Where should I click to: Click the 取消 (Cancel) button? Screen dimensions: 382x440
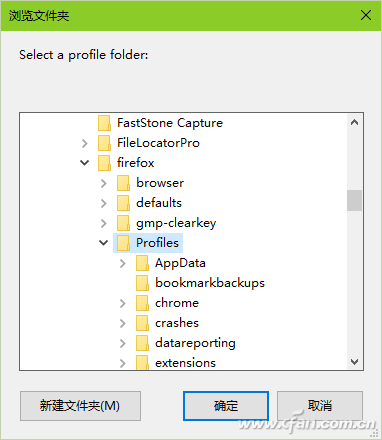(x=320, y=406)
